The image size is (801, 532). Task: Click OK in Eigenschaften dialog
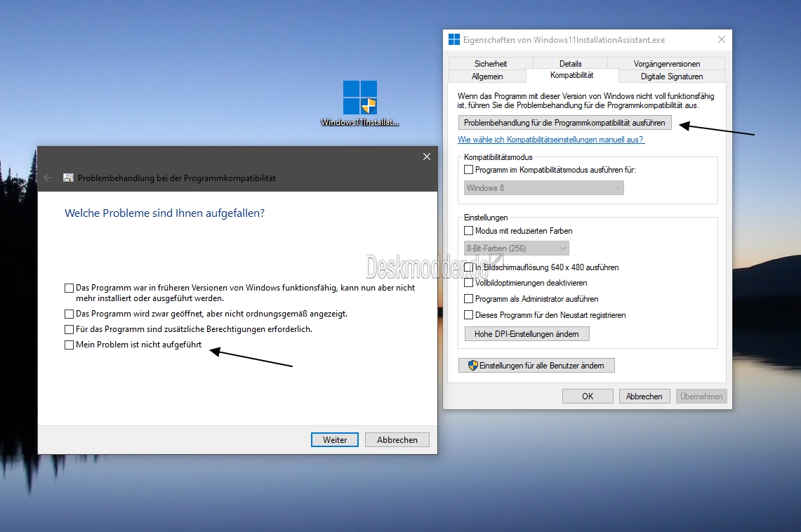click(588, 396)
